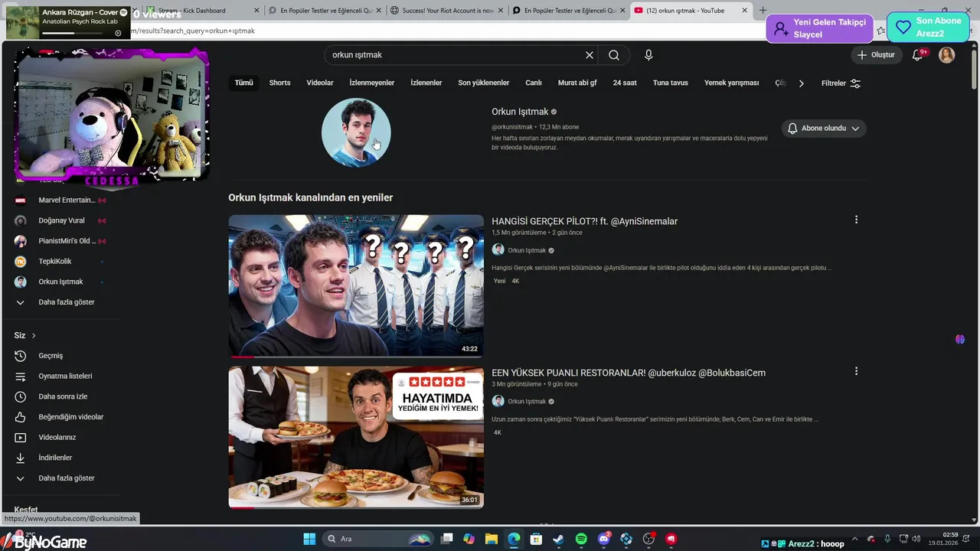Open TepkiKolik subscription in the sidebar
Screen dimensions: 980x551
coord(55,262)
